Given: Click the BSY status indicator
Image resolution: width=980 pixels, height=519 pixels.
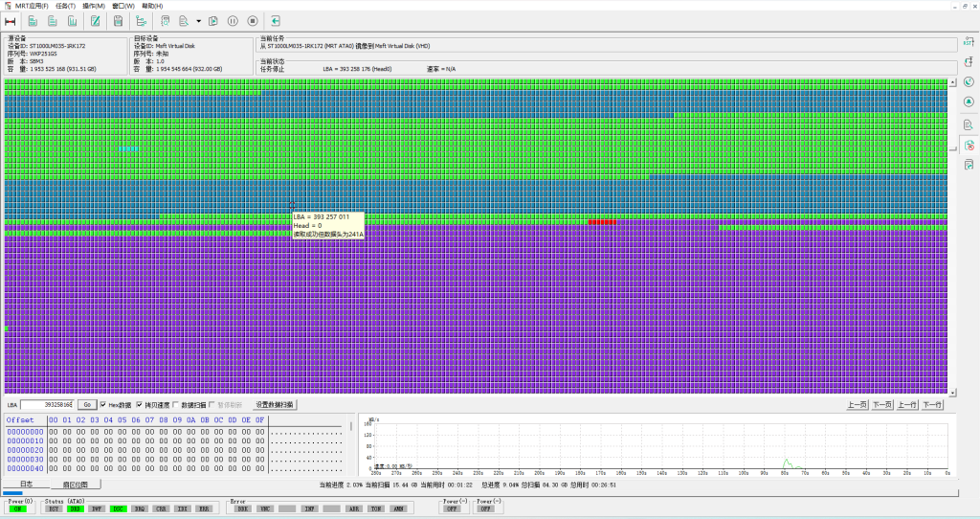Looking at the screenshot, I should coord(54,508).
